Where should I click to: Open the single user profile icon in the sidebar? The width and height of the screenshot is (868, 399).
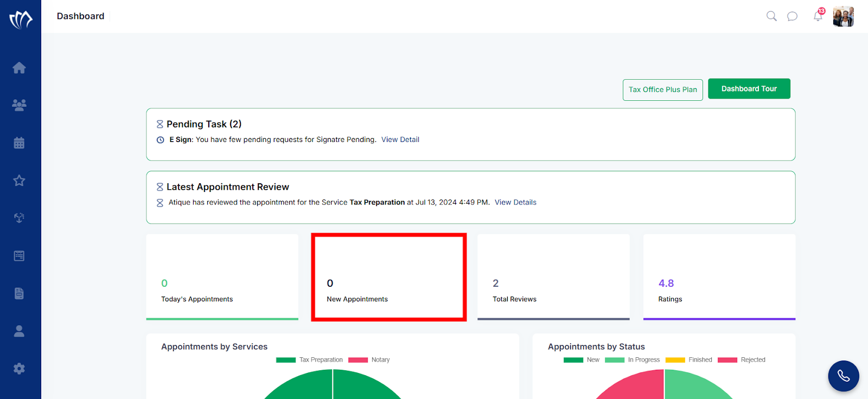tap(19, 331)
